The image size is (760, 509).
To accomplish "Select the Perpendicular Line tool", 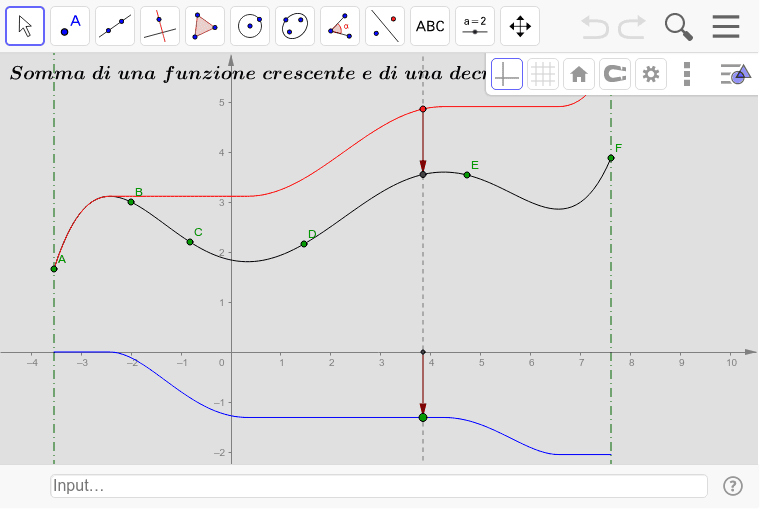I will click(x=160, y=26).
